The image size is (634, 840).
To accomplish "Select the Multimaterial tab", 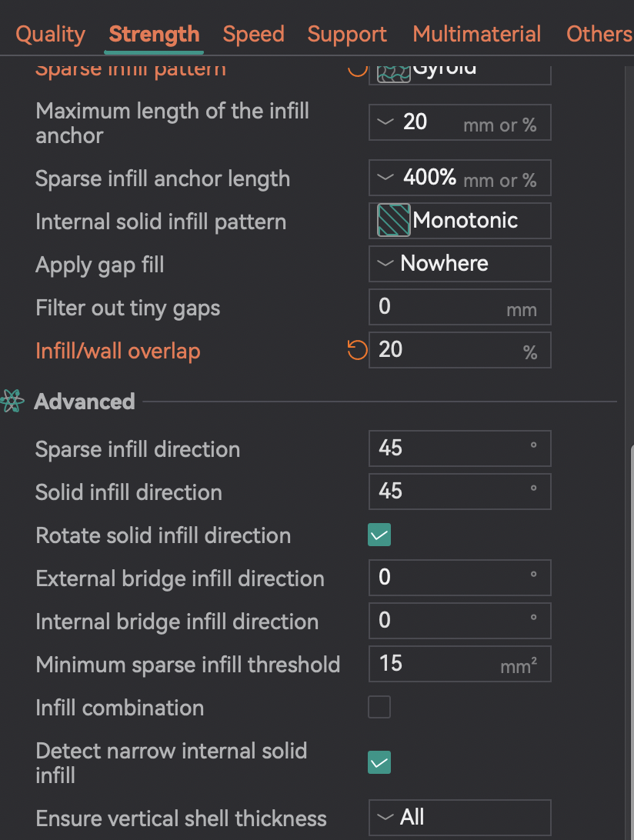I will point(476,35).
